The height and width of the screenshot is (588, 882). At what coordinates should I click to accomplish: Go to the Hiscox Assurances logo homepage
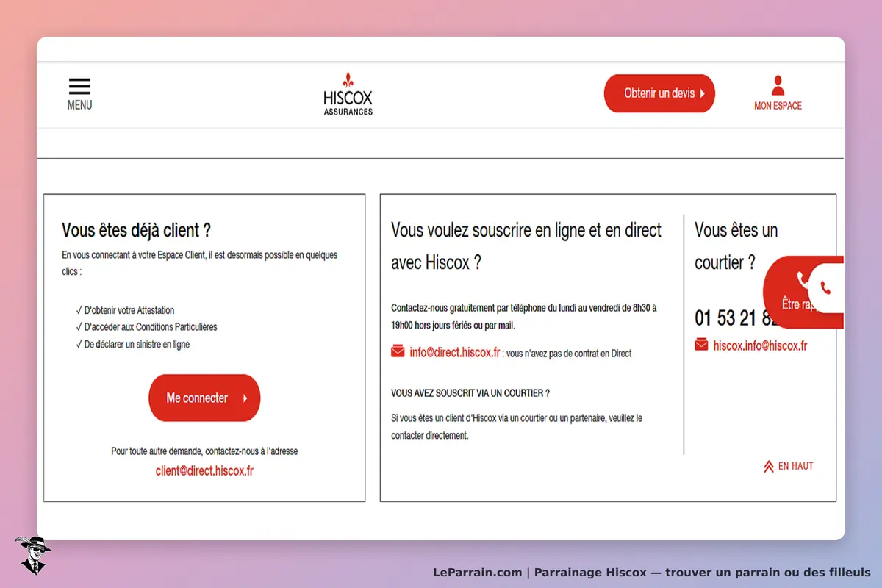348,93
